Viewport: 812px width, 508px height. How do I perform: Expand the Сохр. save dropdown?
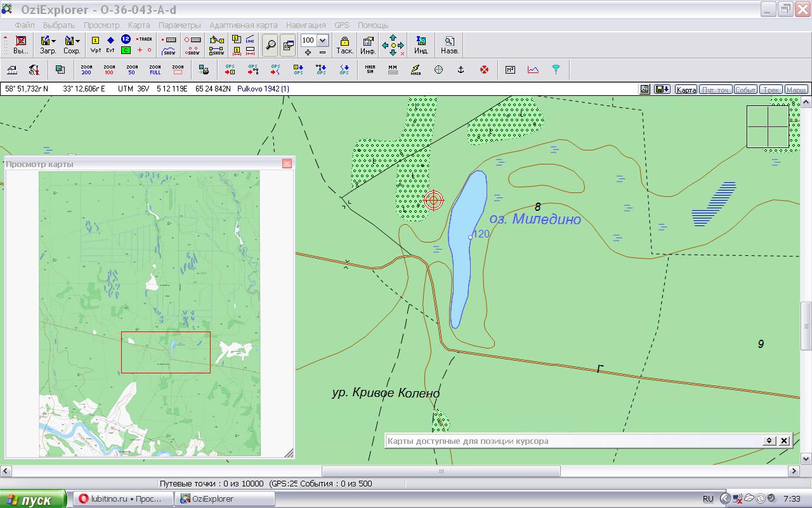coord(78,41)
